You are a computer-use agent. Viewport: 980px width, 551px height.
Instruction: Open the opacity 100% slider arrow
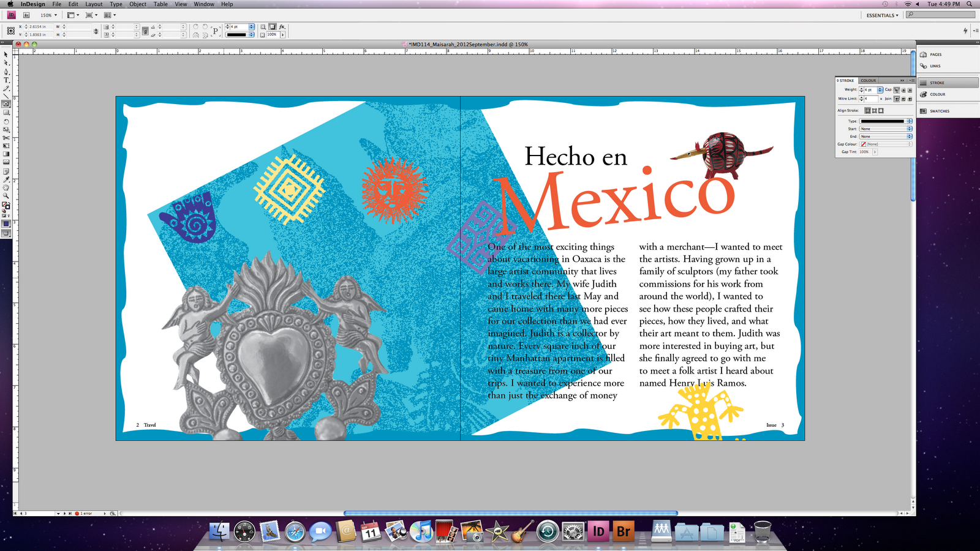282,35
